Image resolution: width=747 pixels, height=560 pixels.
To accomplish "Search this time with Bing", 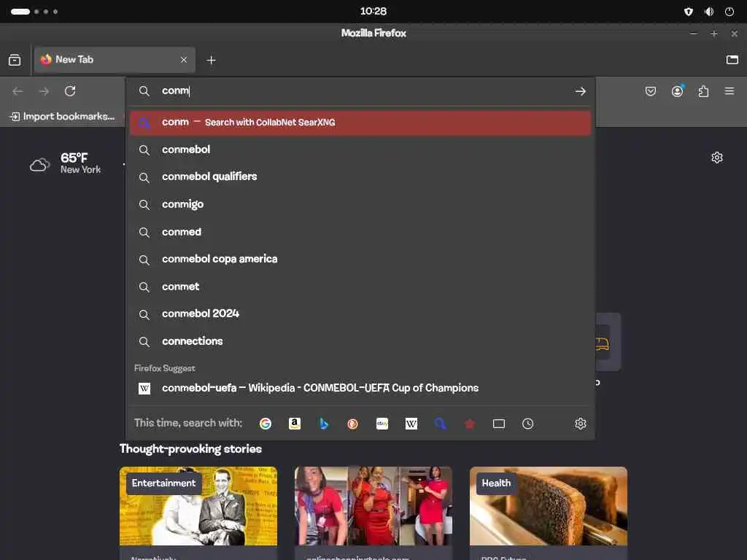I will (324, 424).
